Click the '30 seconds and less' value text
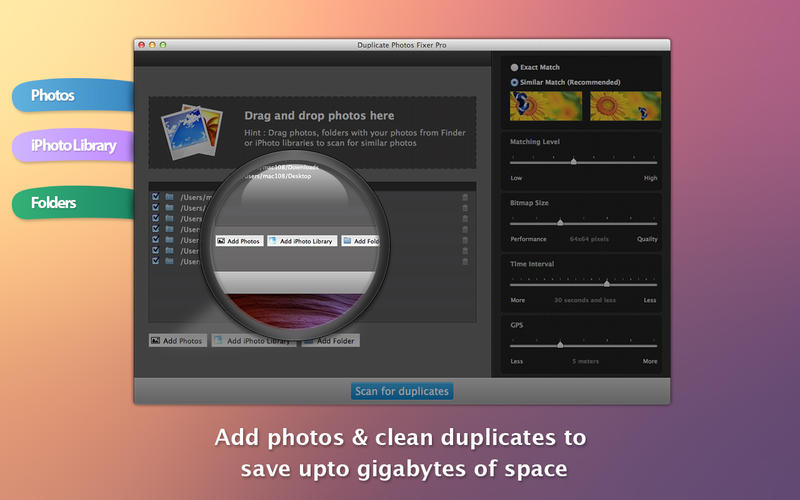Viewport: 800px width, 500px height. [585, 300]
